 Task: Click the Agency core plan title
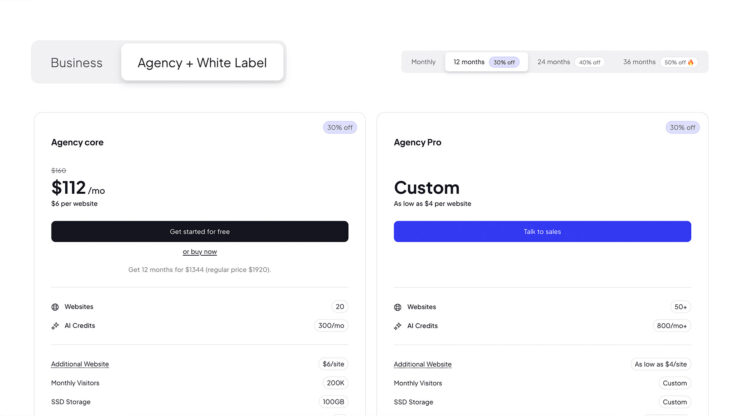(x=77, y=142)
